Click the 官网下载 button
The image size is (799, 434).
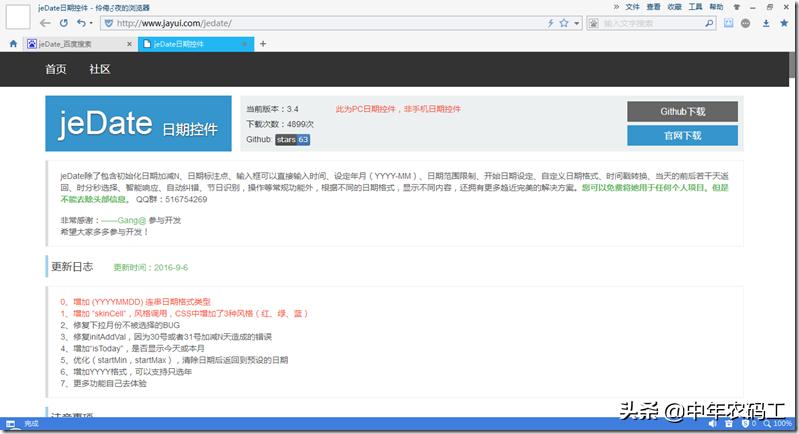tap(682, 136)
